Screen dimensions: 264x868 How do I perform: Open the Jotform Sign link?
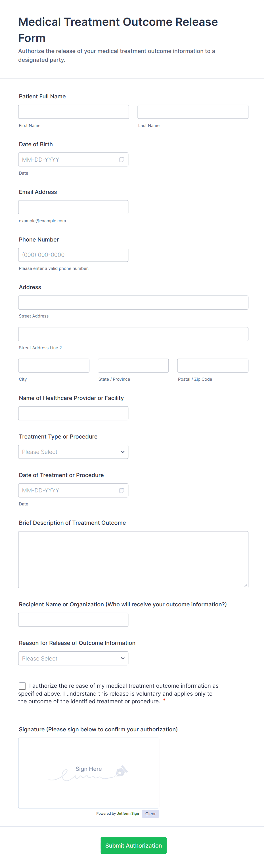click(x=128, y=813)
